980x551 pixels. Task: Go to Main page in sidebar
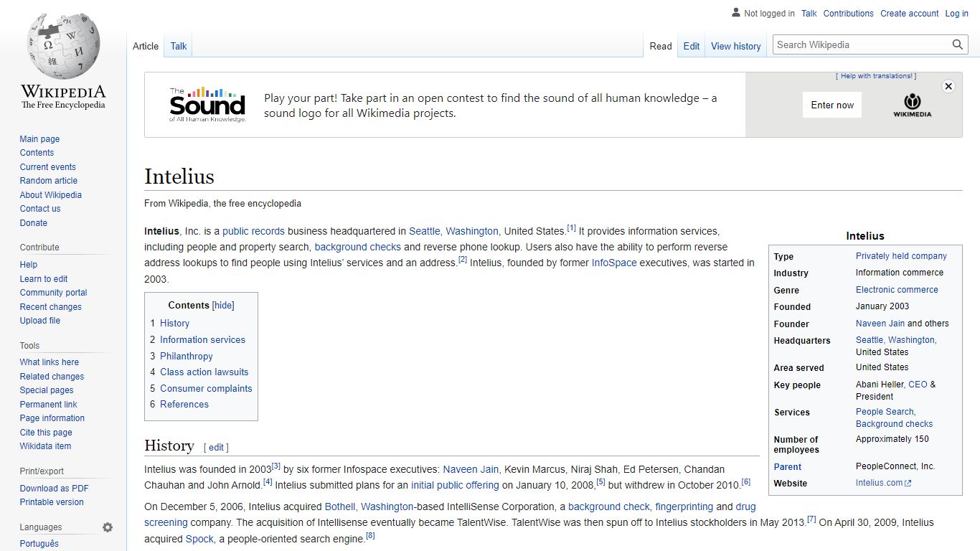(x=39, y=139)
